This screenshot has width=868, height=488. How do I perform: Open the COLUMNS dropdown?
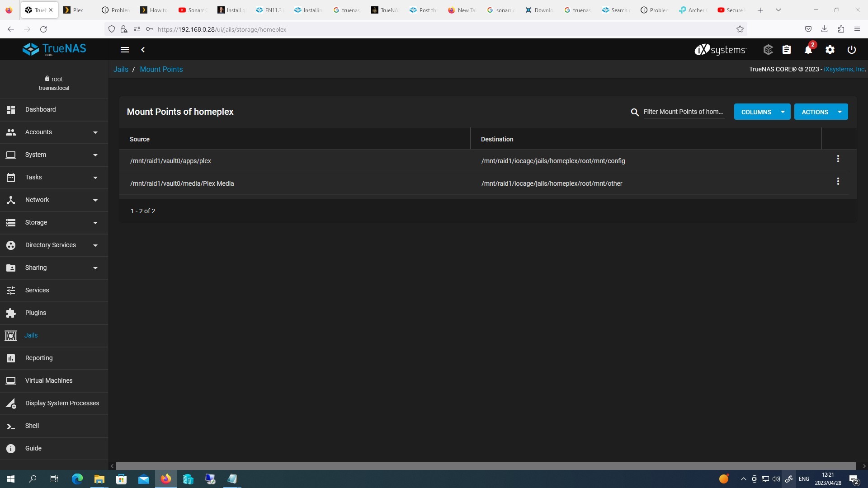click(x=762, y=112)
